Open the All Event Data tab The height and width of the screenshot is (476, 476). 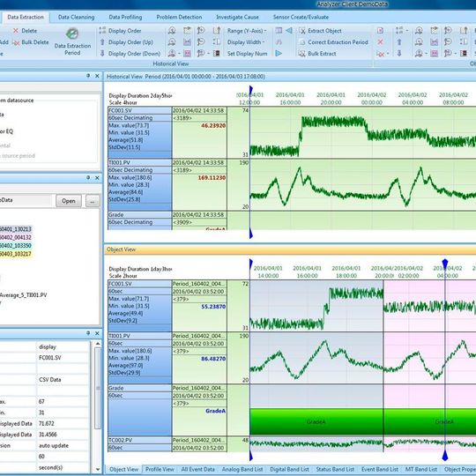(198, 469)
